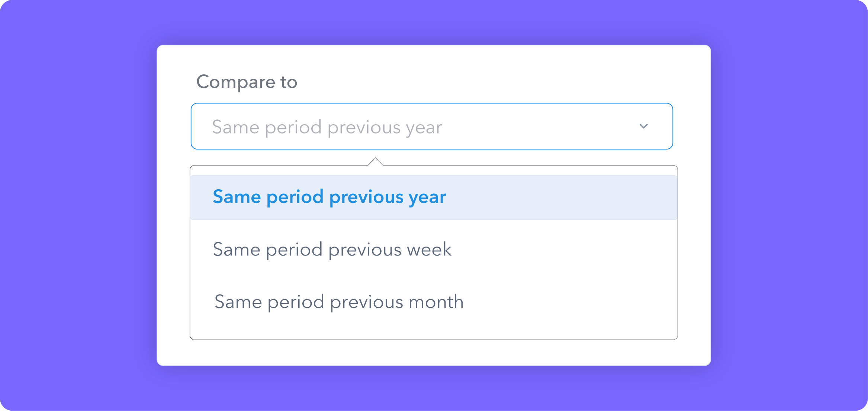Screen dimensions: 868x411
Task: Click the "Compare to" field label
Action: coord(247,82)
